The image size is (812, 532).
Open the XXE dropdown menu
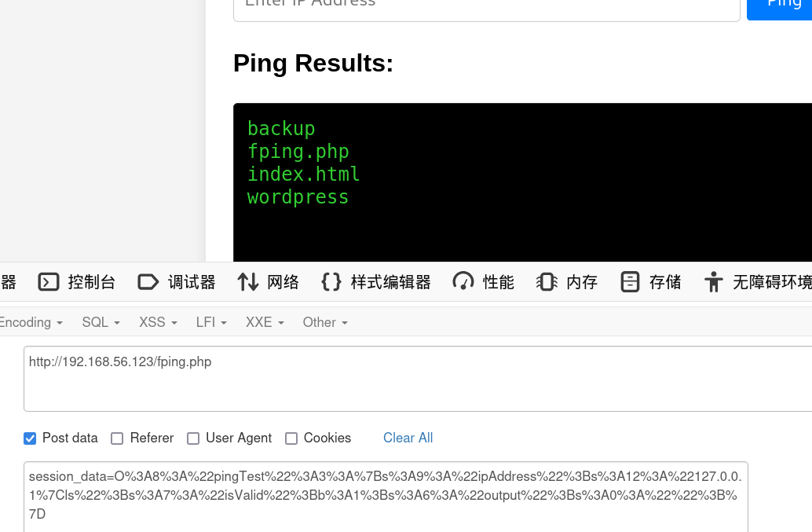(x=265, y=322)
